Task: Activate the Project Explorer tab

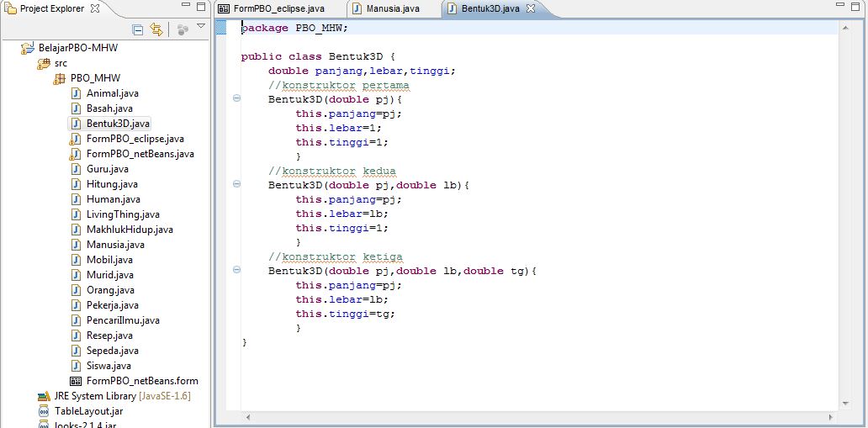Action: pos(52,8)
